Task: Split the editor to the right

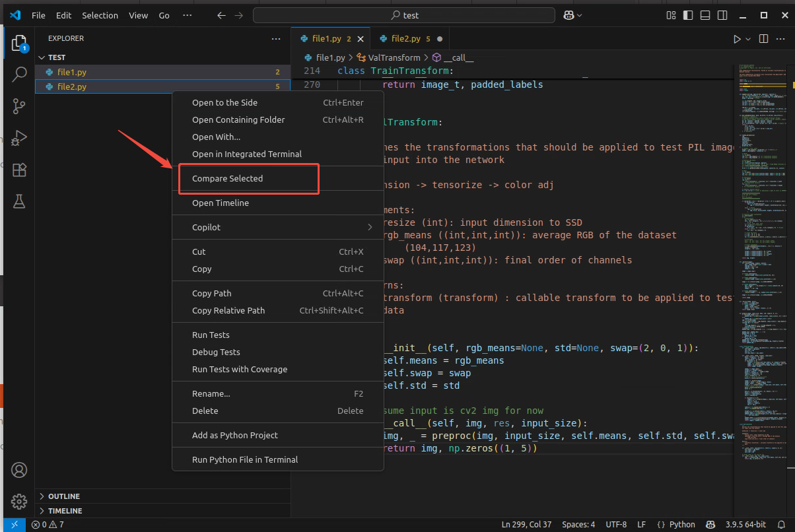Action: 764,39
